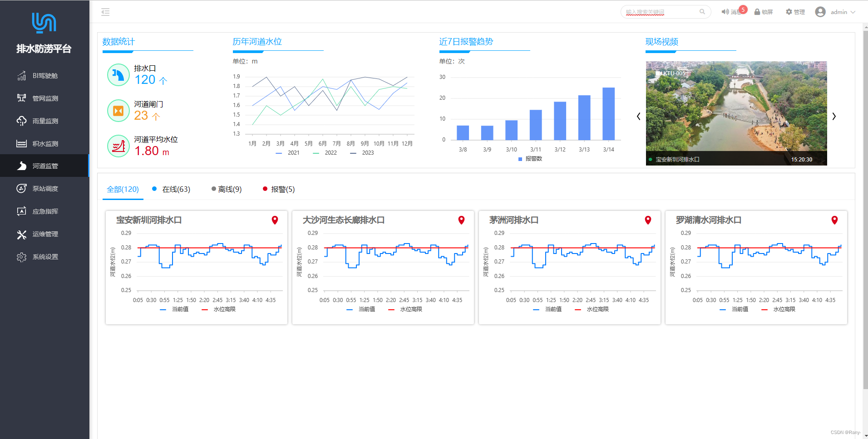868x439 pixels.
Task: Click location pin on 宝安新圳河排水口 card
Action: point(275,220)
